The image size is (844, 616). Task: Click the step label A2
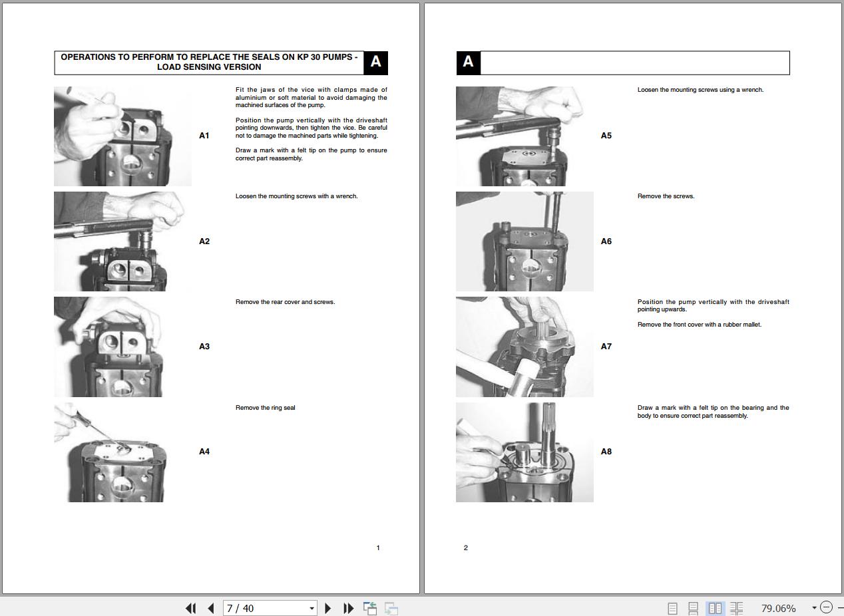[204, 241]
